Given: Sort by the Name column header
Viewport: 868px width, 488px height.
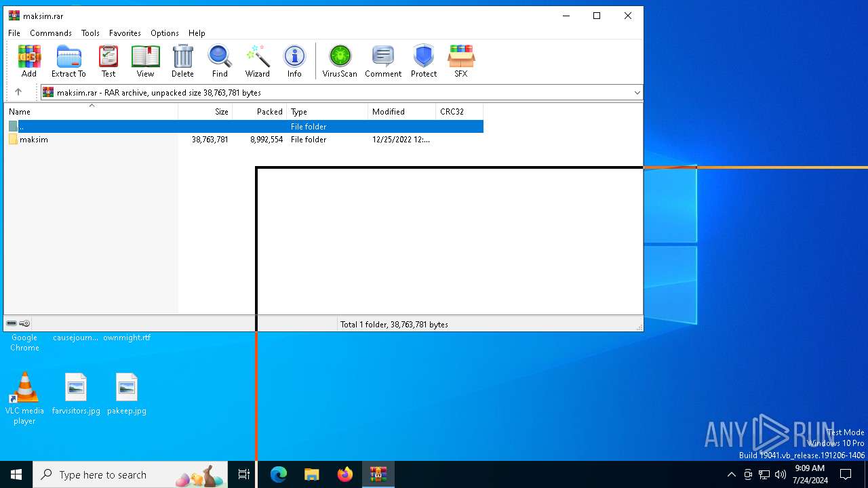Looking at the screenshot, I should click(x=92, y=111).
